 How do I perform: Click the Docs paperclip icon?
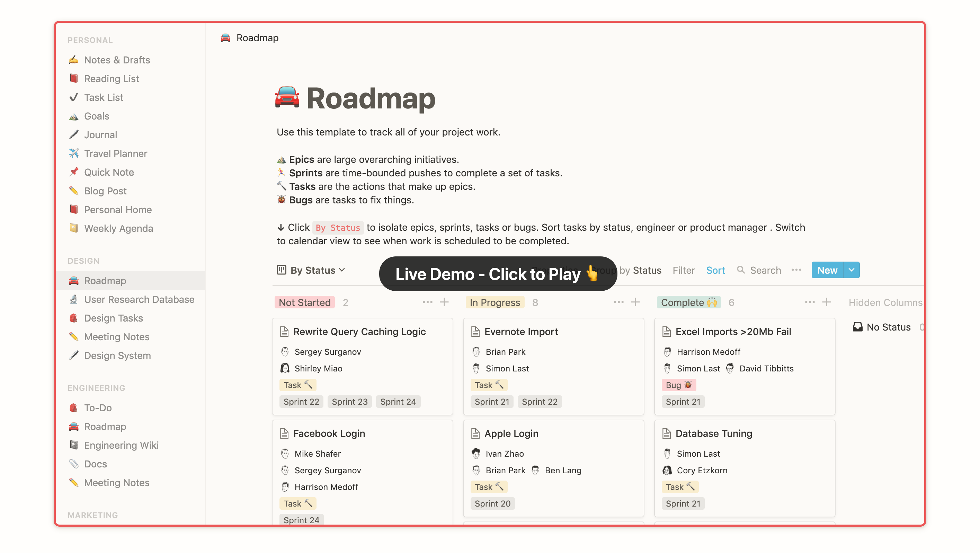(74, 464)
